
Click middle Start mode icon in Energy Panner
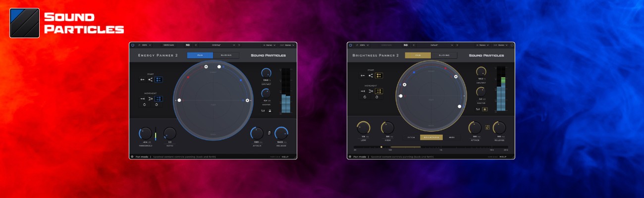tap(151, 80)
